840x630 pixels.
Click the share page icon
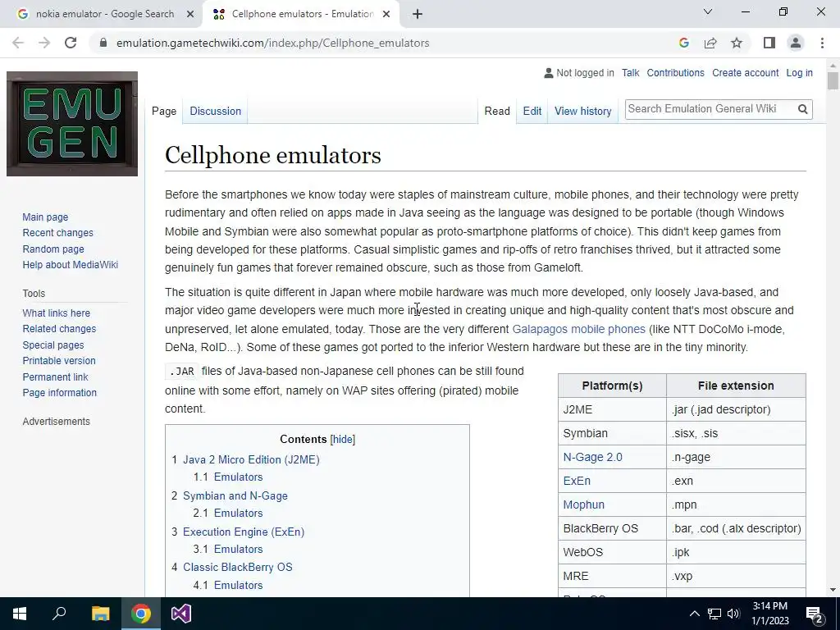coord(710,43)
